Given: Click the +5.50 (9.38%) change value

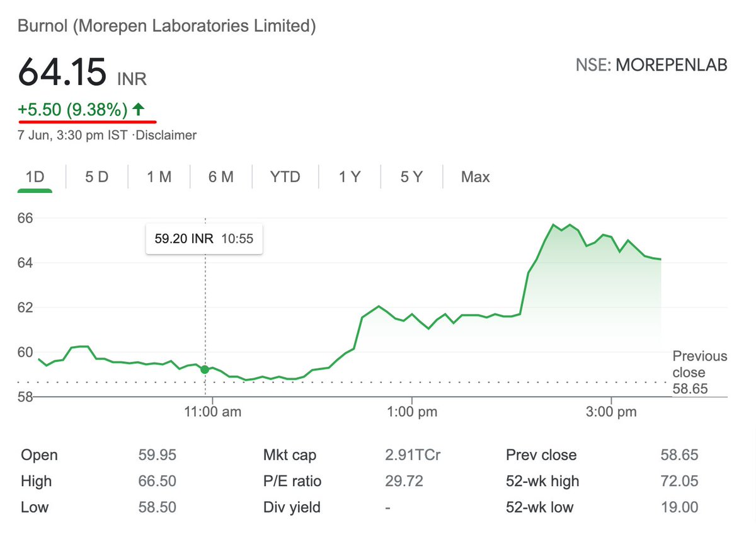Looking at the screenshot, I should pos(73,110).
